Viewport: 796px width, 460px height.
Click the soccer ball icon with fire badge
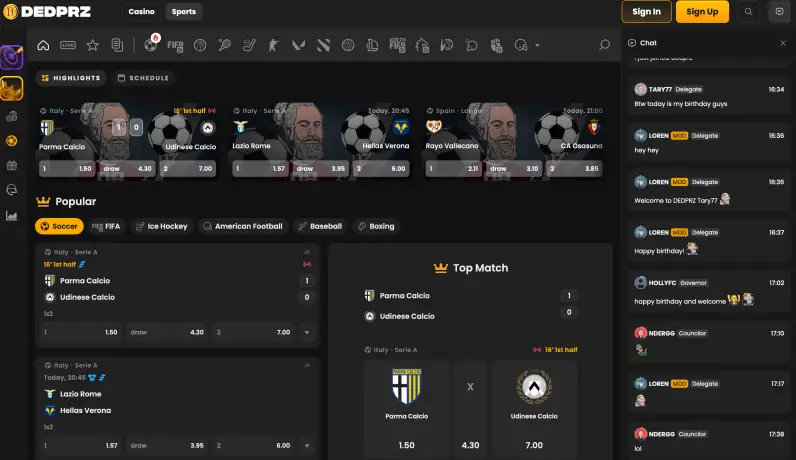150,45
